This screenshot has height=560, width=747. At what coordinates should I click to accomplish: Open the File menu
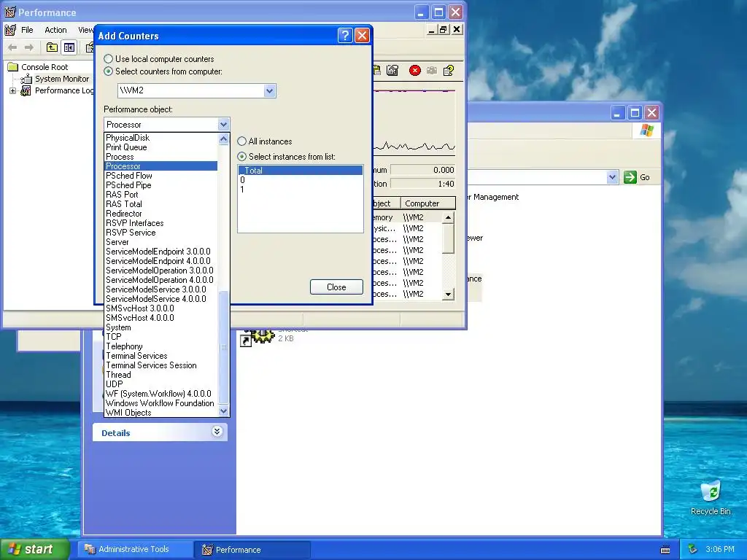coord(27,30)
